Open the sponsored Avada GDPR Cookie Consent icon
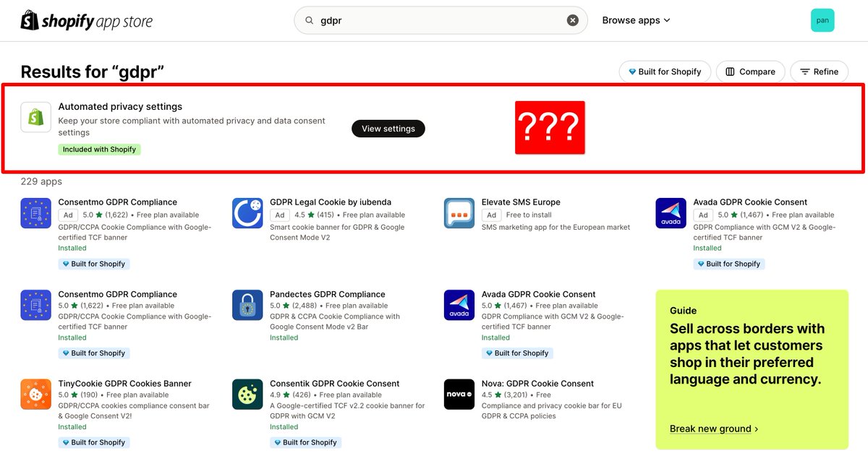This screenshot has width=868, height=461. pyautogui.click(x=671, y=213)
